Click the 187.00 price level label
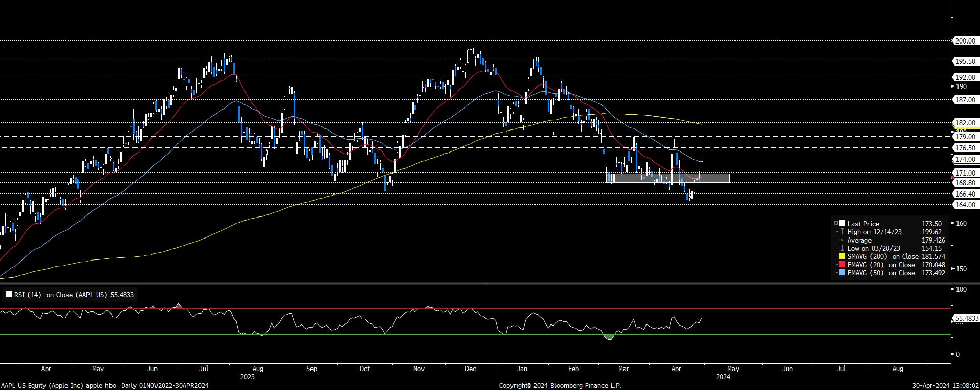The width and height of the screenshot is (980, 390). pyautogui.click(x=965, y=100)
